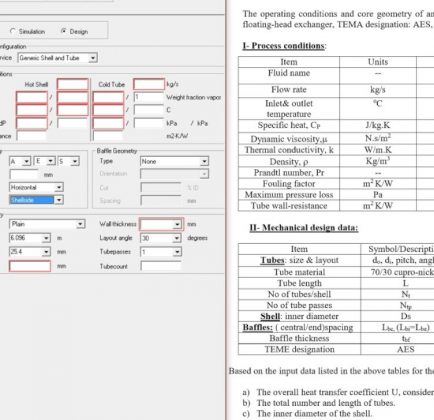Image resolution: width=434 pixels, height=420 pixels.
Task: Select the Simulation radio button
Action: (x=12, y=31)
